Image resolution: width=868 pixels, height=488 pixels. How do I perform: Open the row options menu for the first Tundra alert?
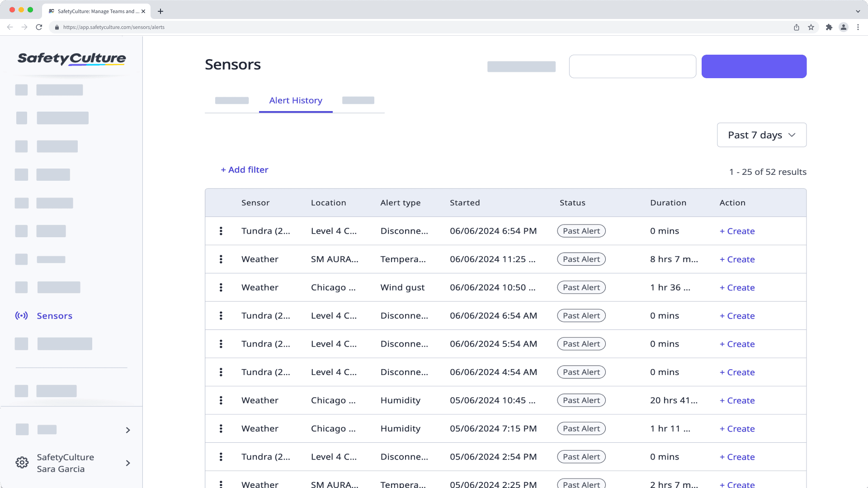click(x=221, y=230)
